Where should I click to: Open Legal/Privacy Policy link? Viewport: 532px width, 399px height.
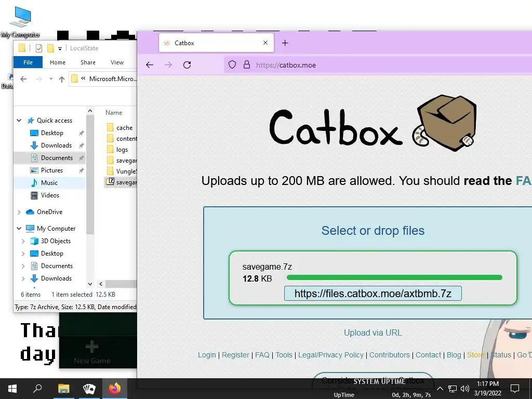coord(331,355)
